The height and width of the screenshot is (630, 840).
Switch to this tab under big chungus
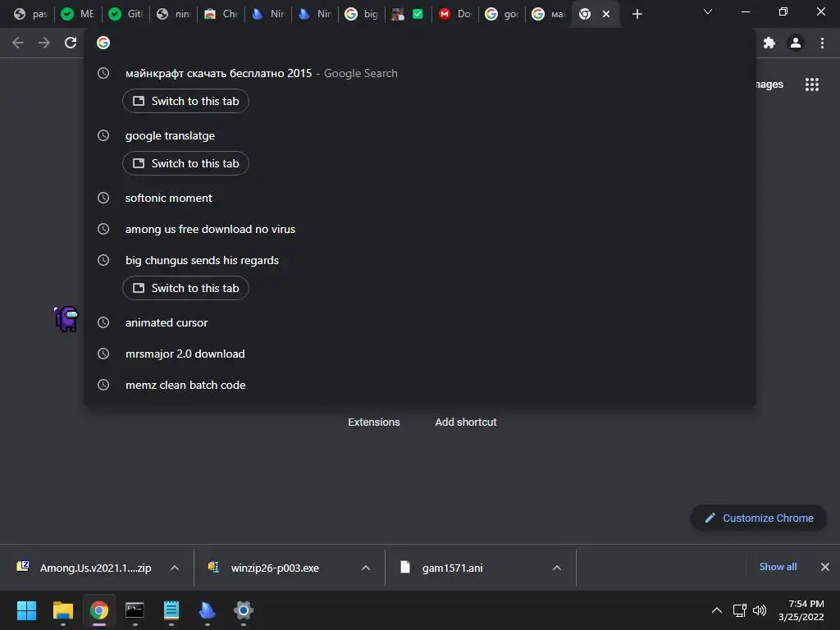pos(185,288)
